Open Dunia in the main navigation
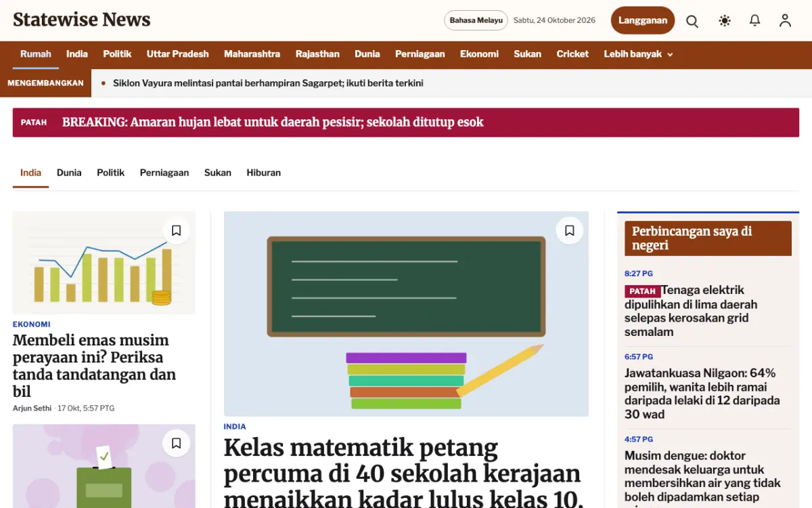This screenshot has width=812, height=508. 367,54
